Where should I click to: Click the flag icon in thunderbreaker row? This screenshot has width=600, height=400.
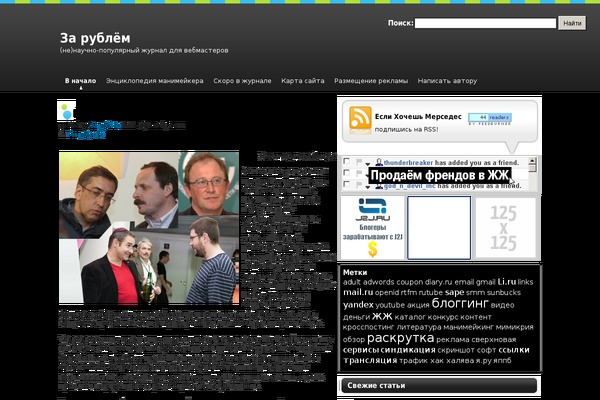(359, 162)
